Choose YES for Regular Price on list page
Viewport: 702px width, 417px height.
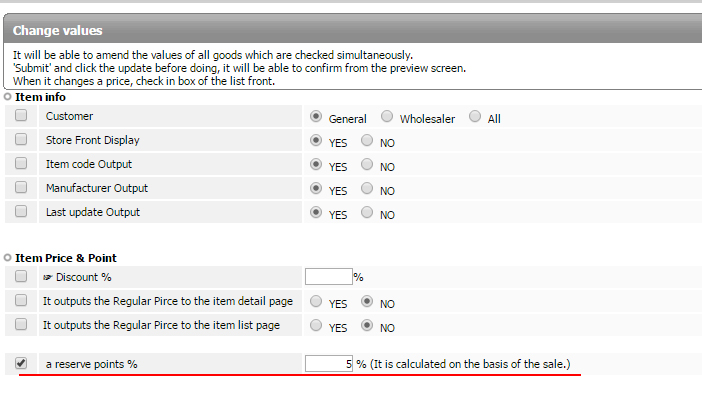(317, 325)
